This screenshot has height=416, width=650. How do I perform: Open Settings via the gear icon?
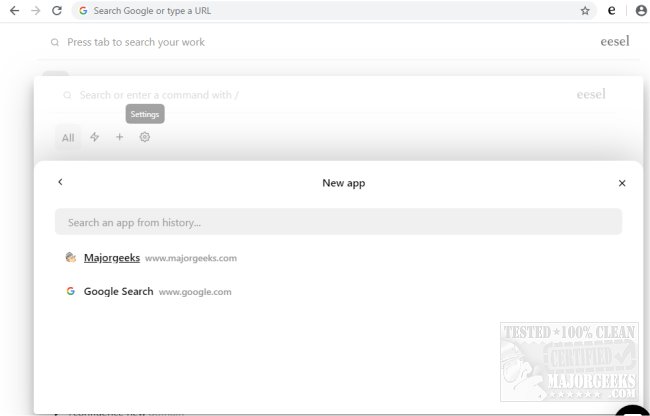(145, 137)
